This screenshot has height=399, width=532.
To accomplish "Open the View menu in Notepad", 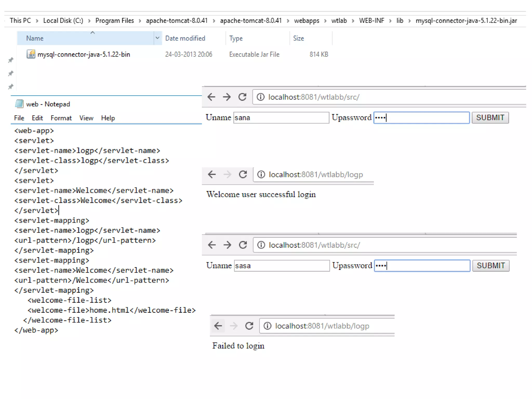I will coord(86,118).
